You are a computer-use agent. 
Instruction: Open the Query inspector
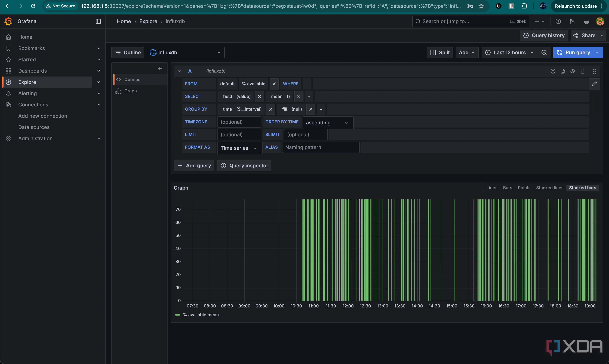pos(244,166)
